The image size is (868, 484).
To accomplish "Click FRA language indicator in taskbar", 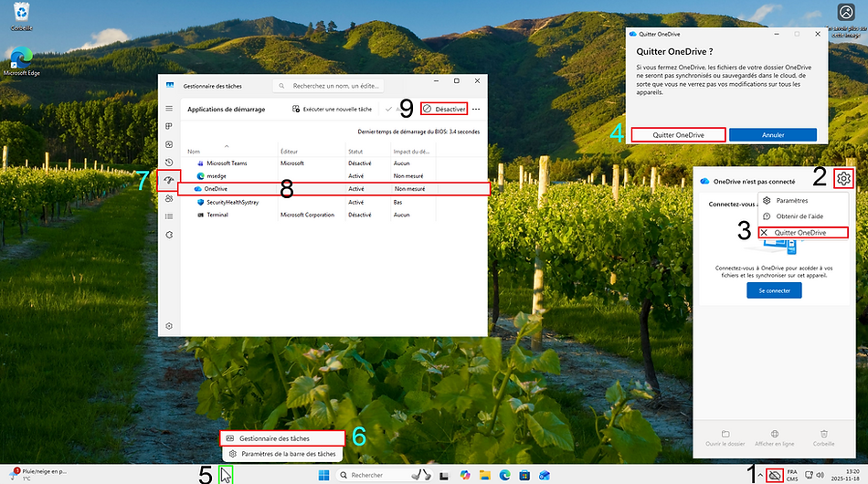I will coord(792,475).
